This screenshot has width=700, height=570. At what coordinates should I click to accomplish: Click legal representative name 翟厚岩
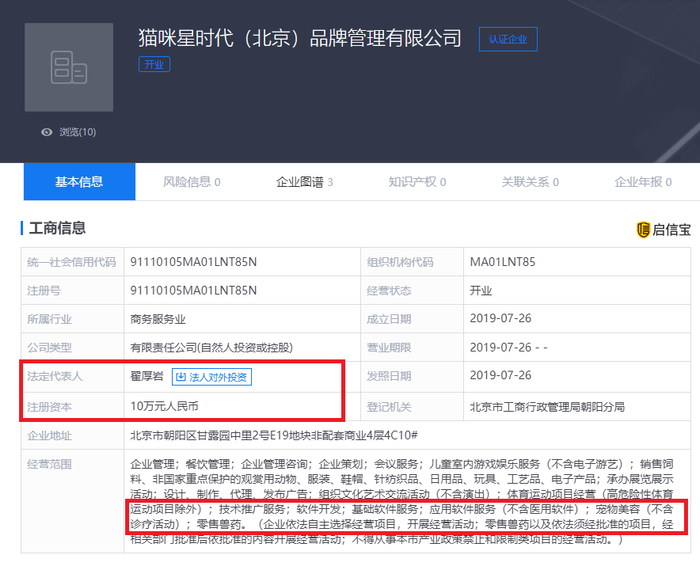click(147, 376)
